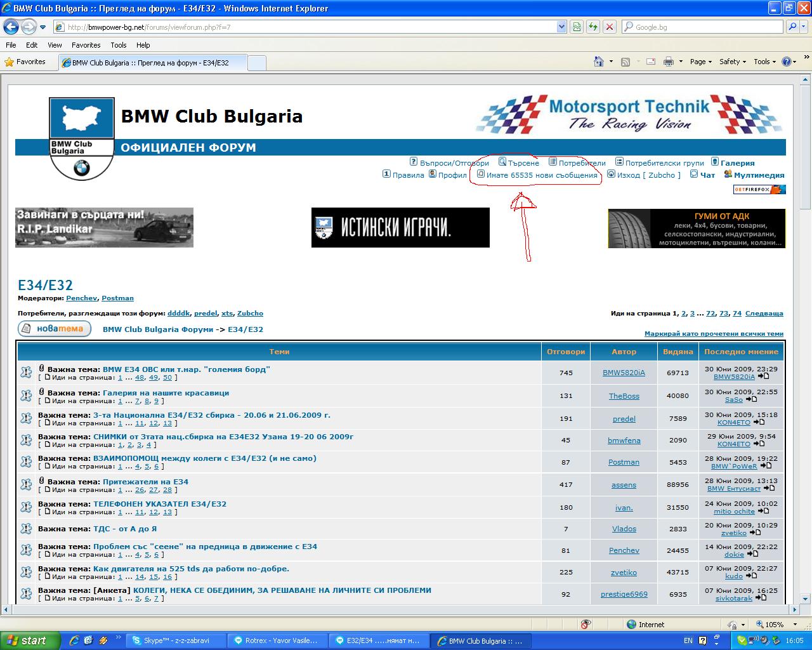
Task: Open the Tools toolbar dropdown
Action: 764,62
